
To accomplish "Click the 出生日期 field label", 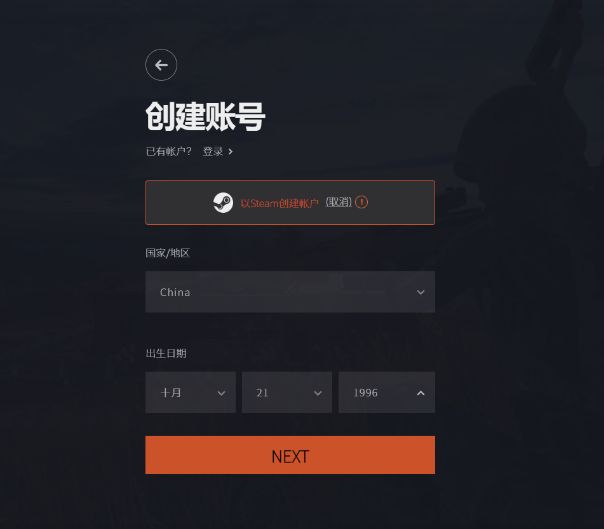I will coord(166,353).
